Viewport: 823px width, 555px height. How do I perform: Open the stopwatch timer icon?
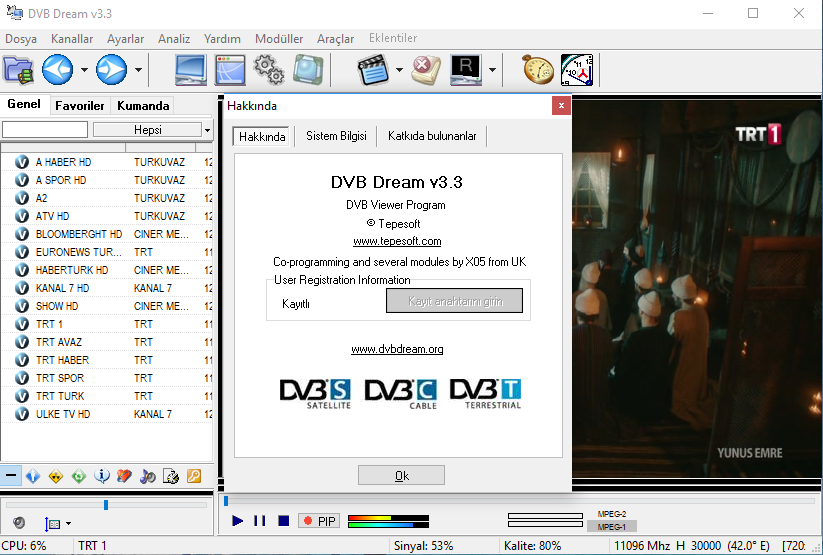[x=538, y=70]
